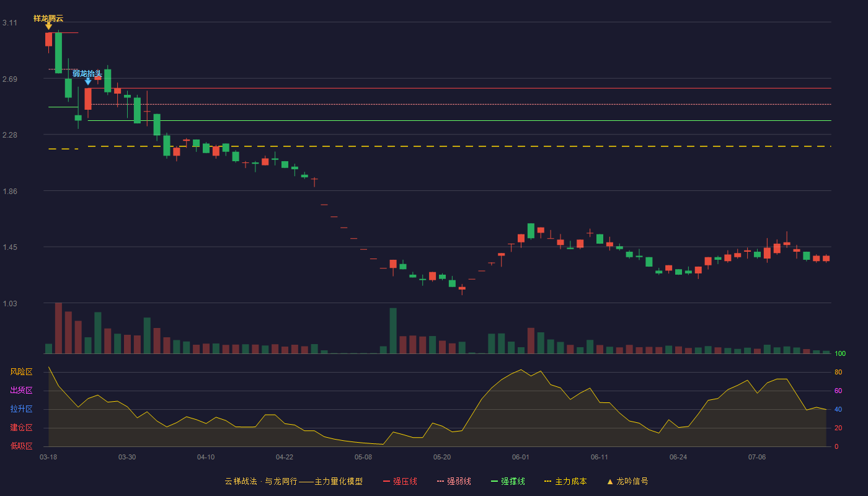Click the 04-10 date label
The image size is (868, 496).
point(206,457)
